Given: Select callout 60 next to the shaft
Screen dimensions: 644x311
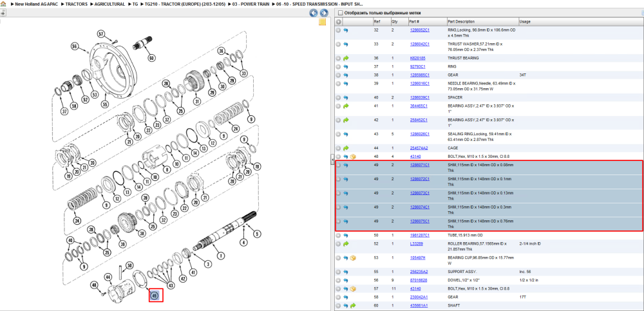Looking at the screenshot, I should pyautogui.click(x=152, y=58).
